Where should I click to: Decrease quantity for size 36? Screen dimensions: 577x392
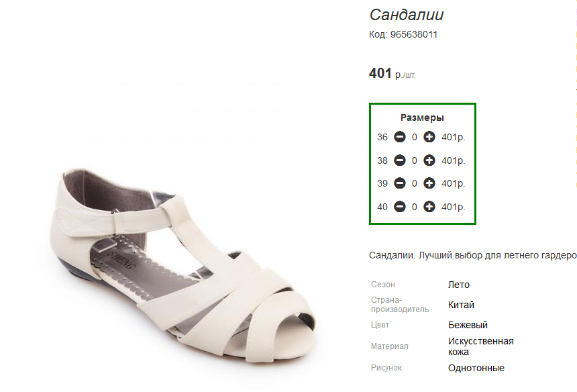(400, 137)
